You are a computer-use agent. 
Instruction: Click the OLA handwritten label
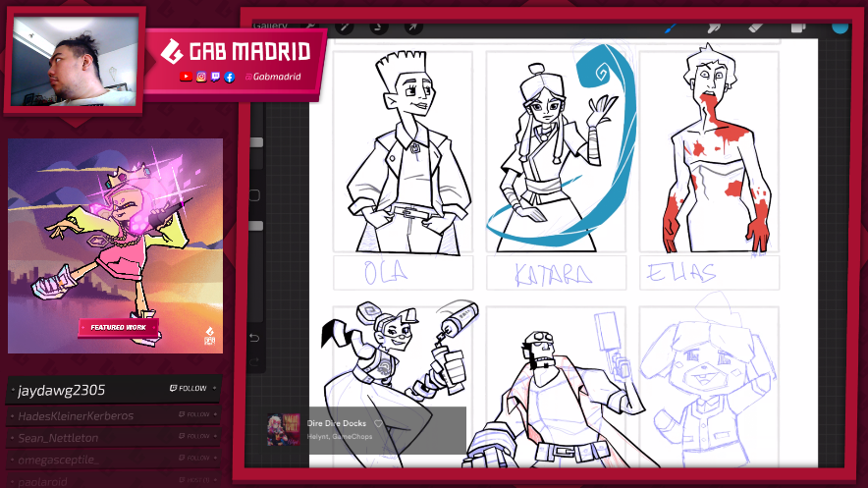387,272
